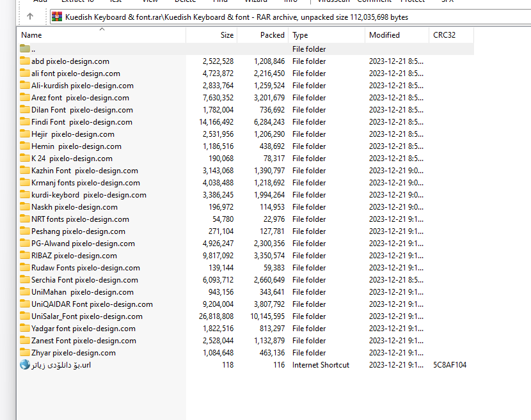Click the archive path address bar
The width and height of the screenshot is (531, 420).
(290, 17)
